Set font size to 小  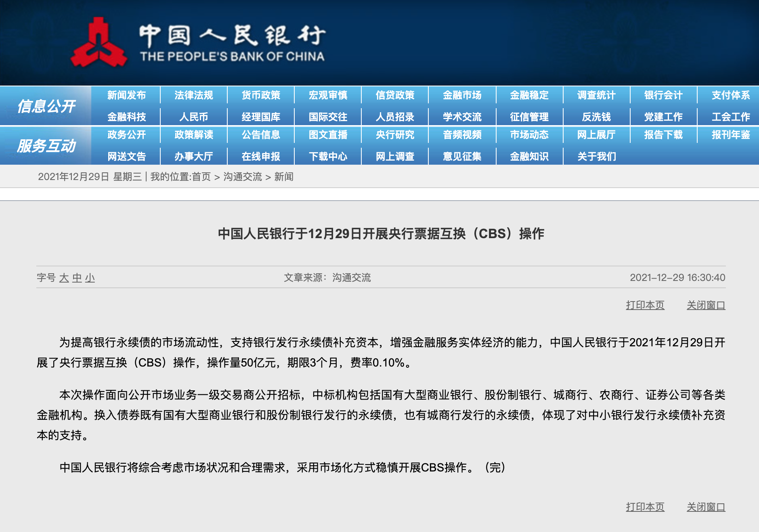(x=90, y=278)
